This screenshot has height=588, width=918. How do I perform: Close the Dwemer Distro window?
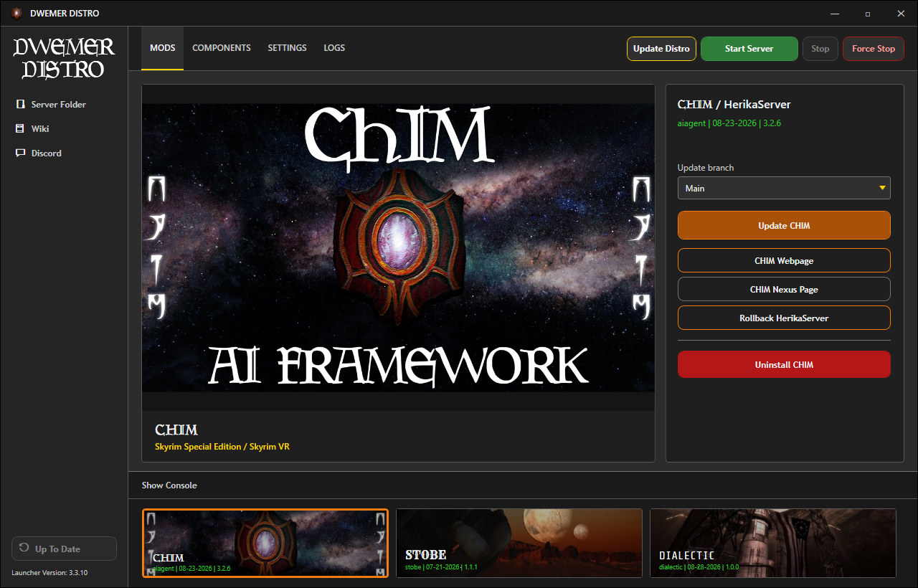coord(901,13)
